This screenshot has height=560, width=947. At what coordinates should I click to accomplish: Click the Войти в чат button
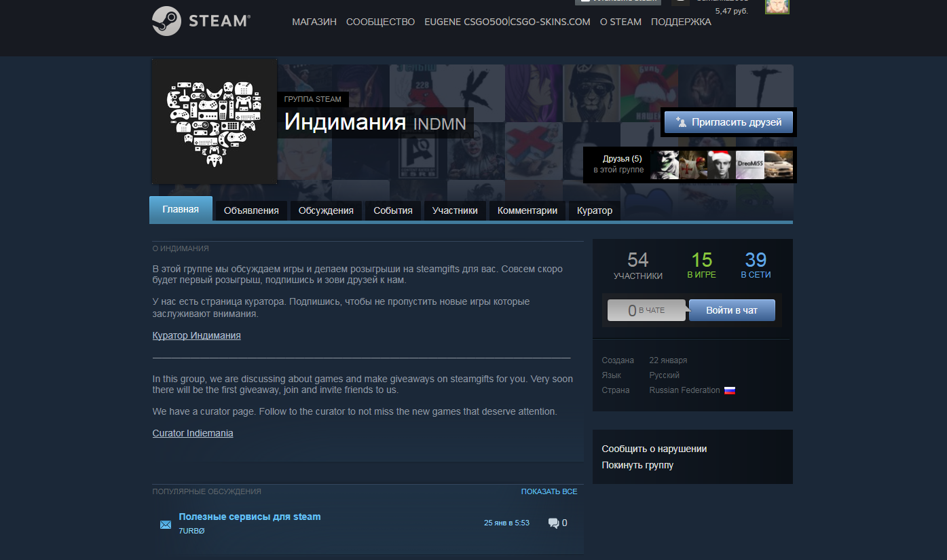click(x=732, y=310)
